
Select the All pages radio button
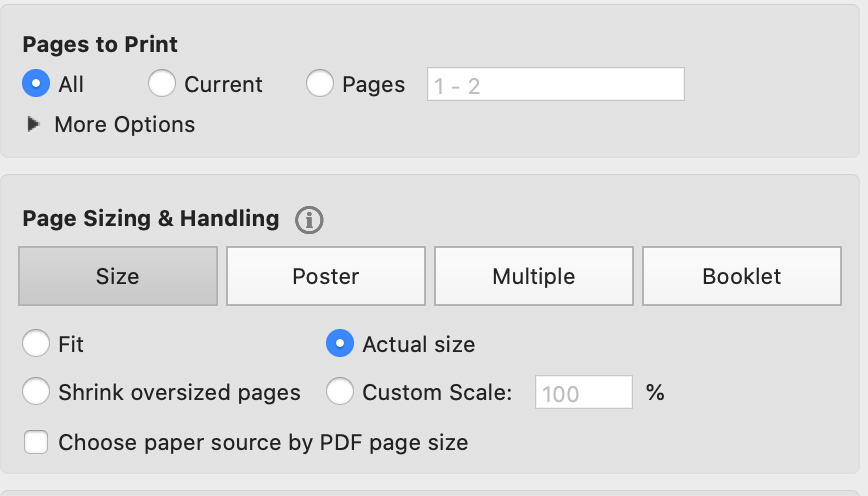point(36,84)
